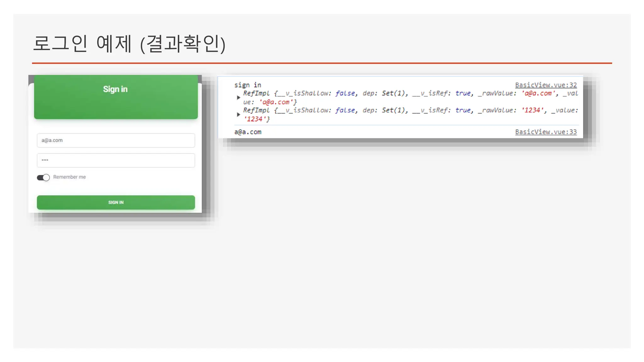Open the BasicView.vue:33 source link

pyautogui.click(x=546, y=132)
